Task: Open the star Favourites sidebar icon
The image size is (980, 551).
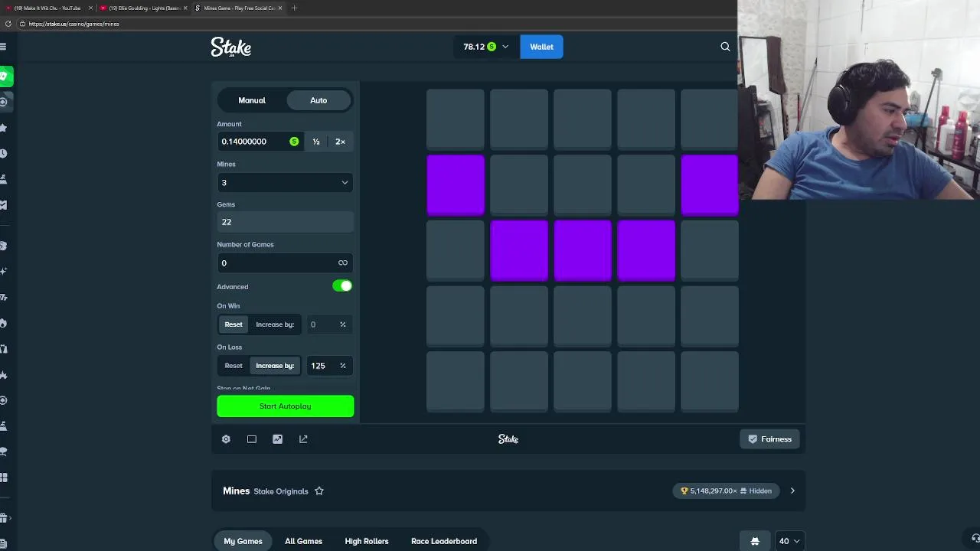Action: tap(4, 128)
